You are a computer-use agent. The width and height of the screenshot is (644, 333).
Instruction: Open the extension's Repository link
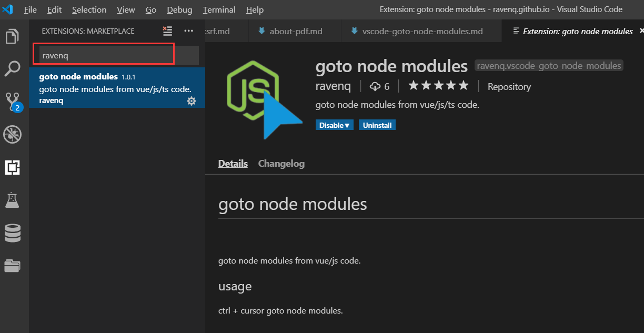(x=508, y=86)
